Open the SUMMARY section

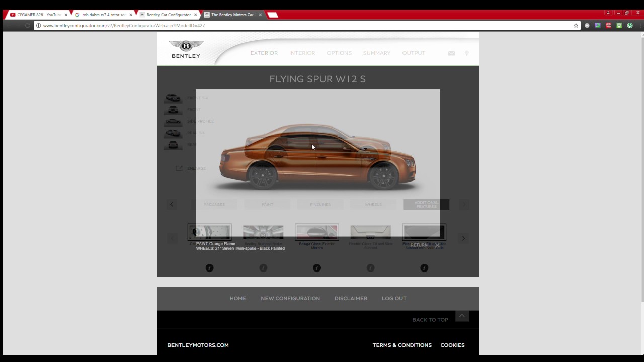click(376, 53)
